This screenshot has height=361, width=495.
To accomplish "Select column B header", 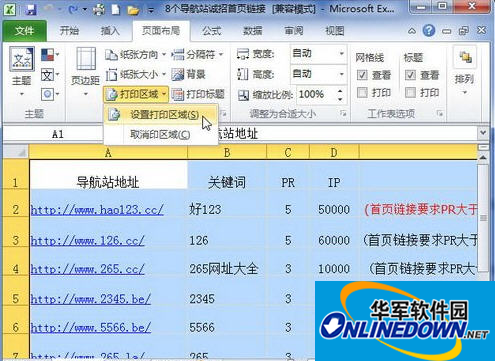I will pos(227,152).
